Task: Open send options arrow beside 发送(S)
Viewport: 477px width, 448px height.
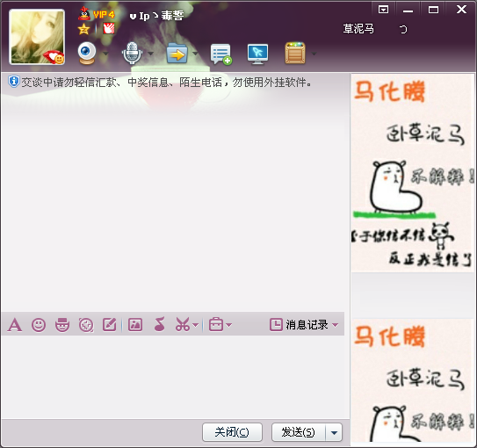Action: click(334, 432)
